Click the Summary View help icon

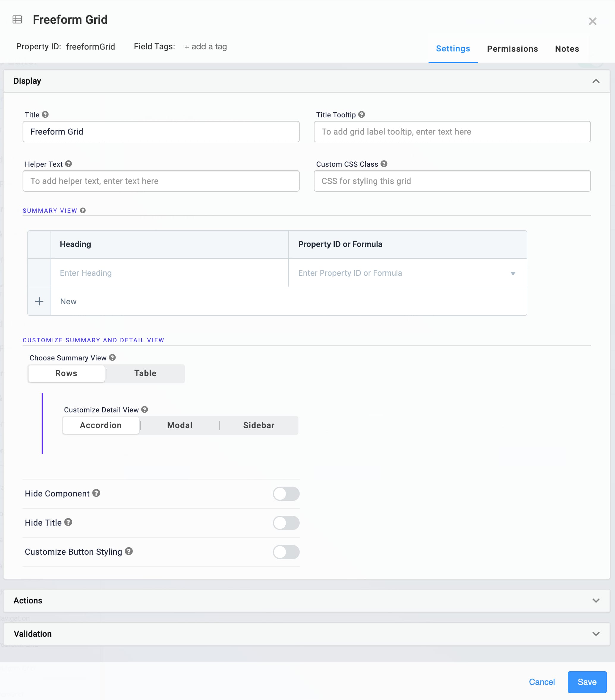coord(83,210)
